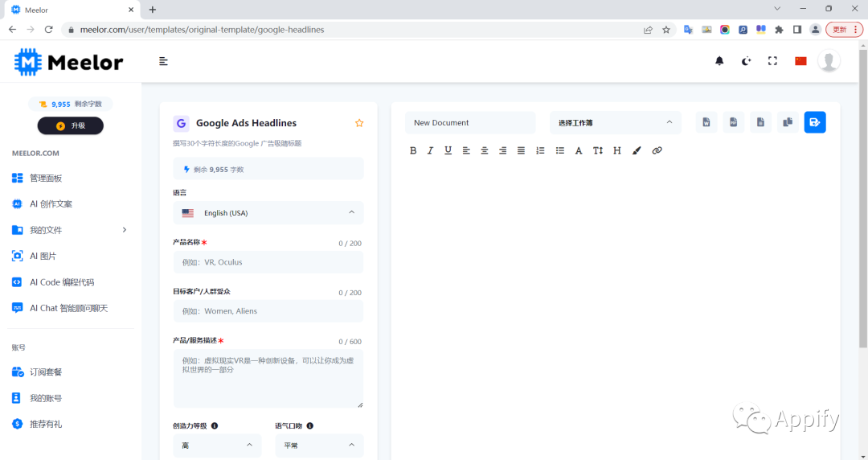Toggle underline formatting in editor
The width and height of the screenshot is (868, 460).
[448, 150]
